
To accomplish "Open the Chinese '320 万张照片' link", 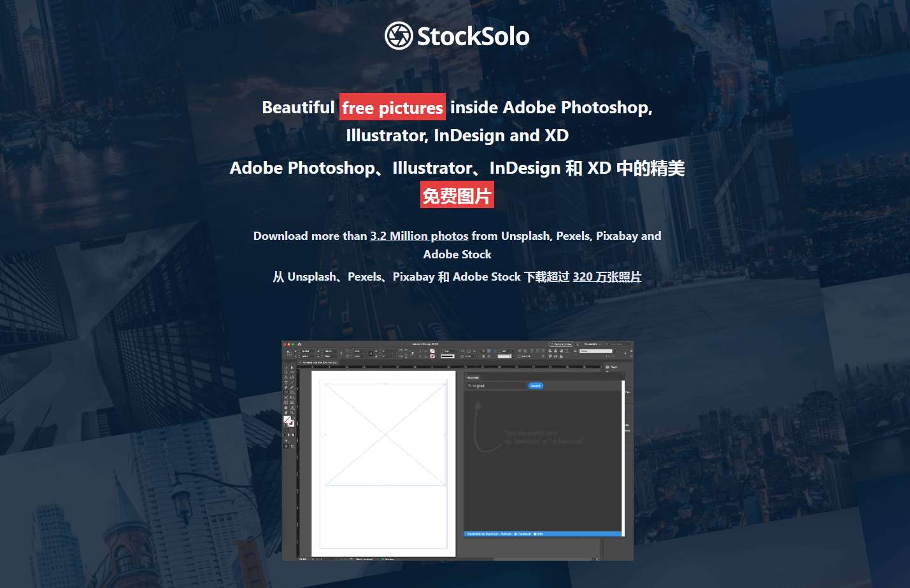I will (x=607, y=277).
